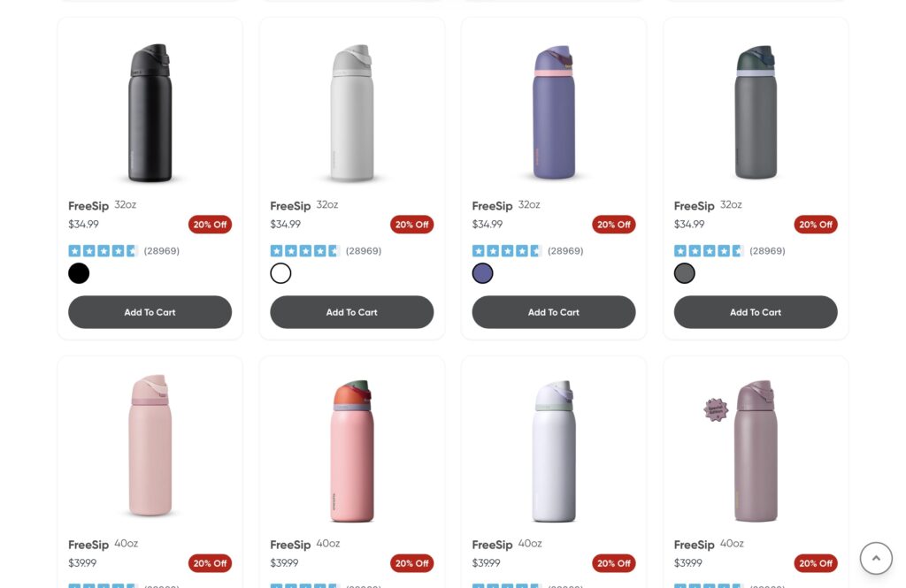Image resolution: width=906 pixels, height=588 pixels.
Task: Add the purple FreeSip 32oz to cart
Action: tap(553, 312)
